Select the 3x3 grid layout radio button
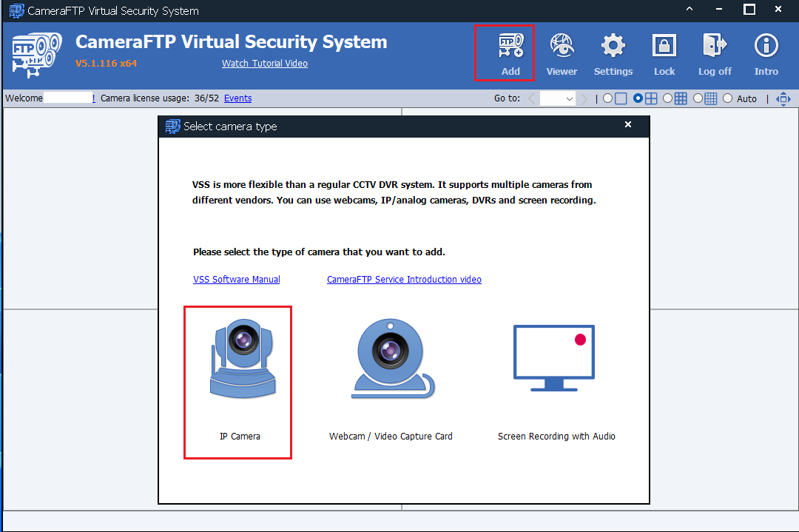This screenshot has height=532, width=799. [x=668, y=98]
